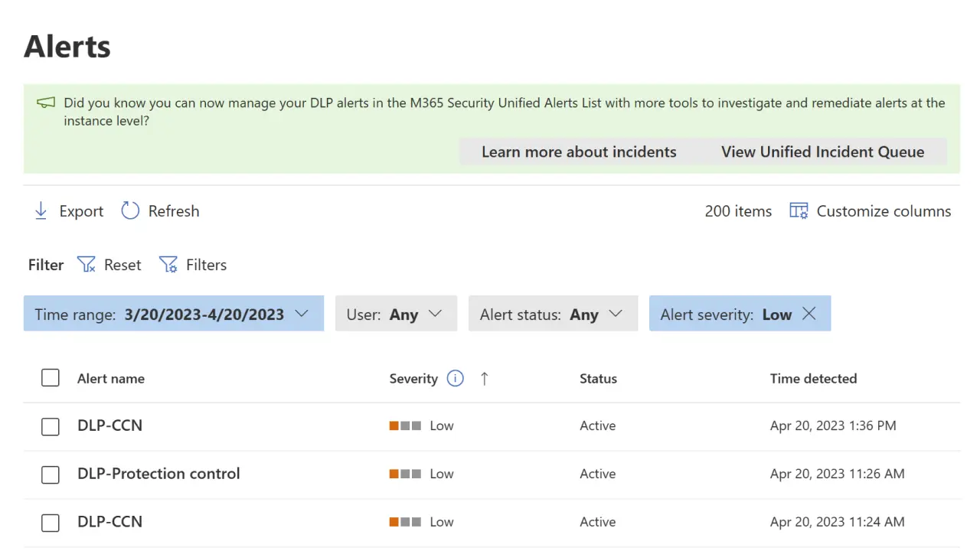
Task: Expand the User filter dropdown
Action: pyautogui.click(x=435, y=314)
